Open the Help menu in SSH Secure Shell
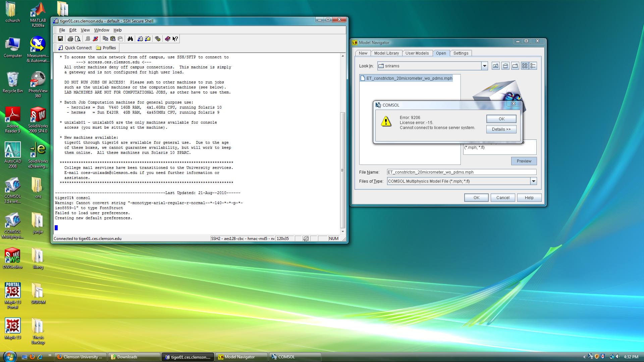 [117, 30]
